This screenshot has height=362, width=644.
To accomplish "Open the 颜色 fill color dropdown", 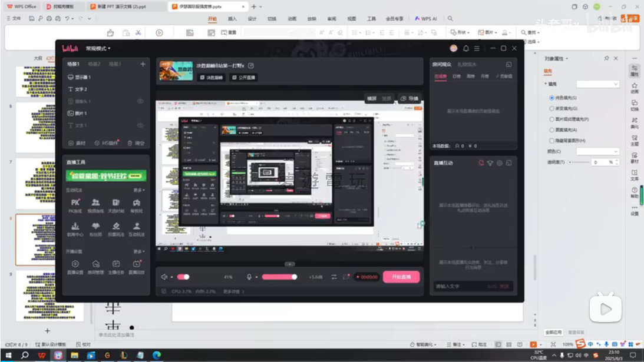I will (x=597, y=151).
